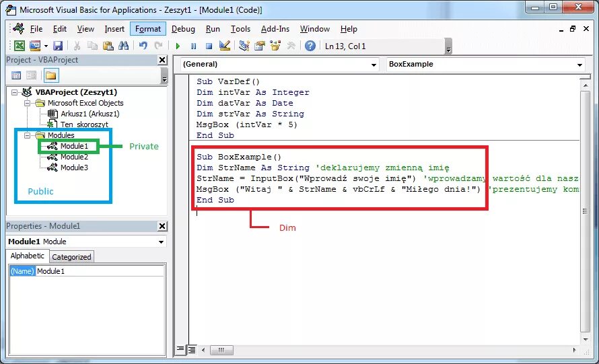Open the Help menu
Screen dimensions: 599x364
tap(349, 29)
